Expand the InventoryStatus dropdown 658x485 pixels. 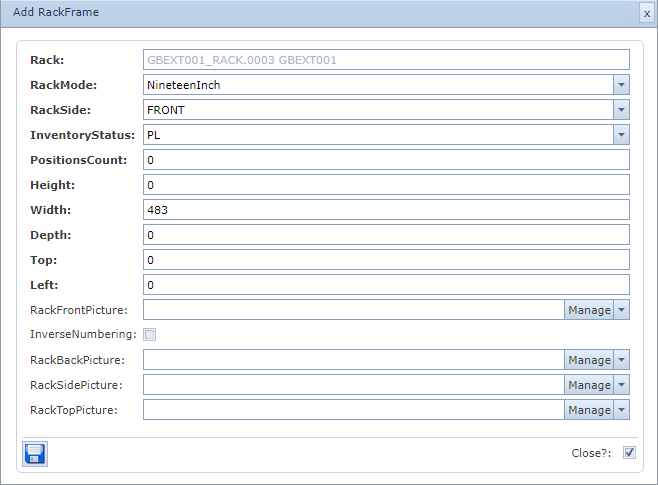click(x=621, y=135)
